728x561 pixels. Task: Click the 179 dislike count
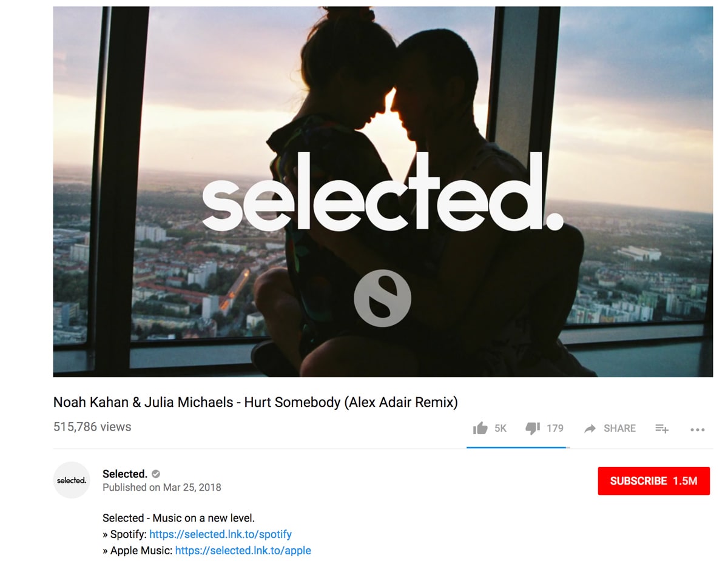(x=555, y=428)
